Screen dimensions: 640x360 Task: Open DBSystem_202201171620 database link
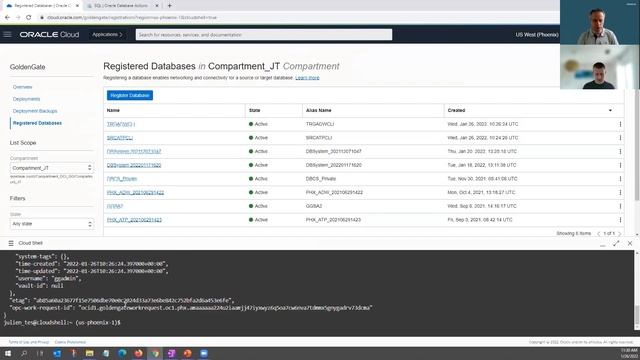134,165
